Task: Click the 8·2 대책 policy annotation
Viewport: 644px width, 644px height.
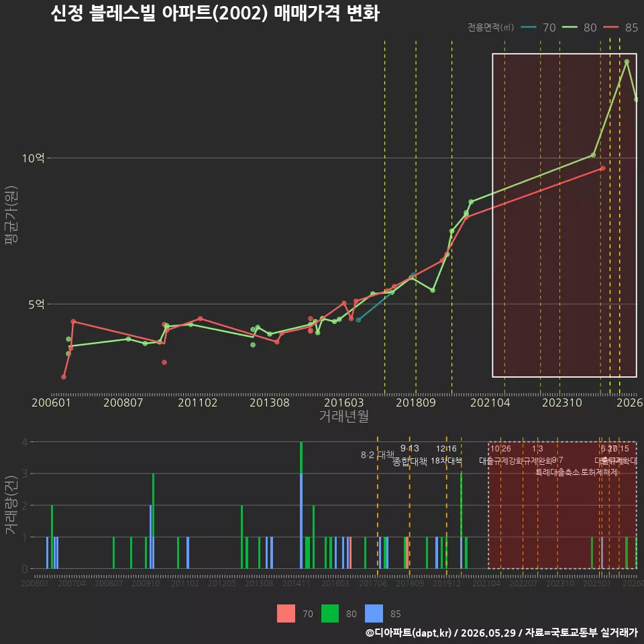Action: tap(378, 455)
